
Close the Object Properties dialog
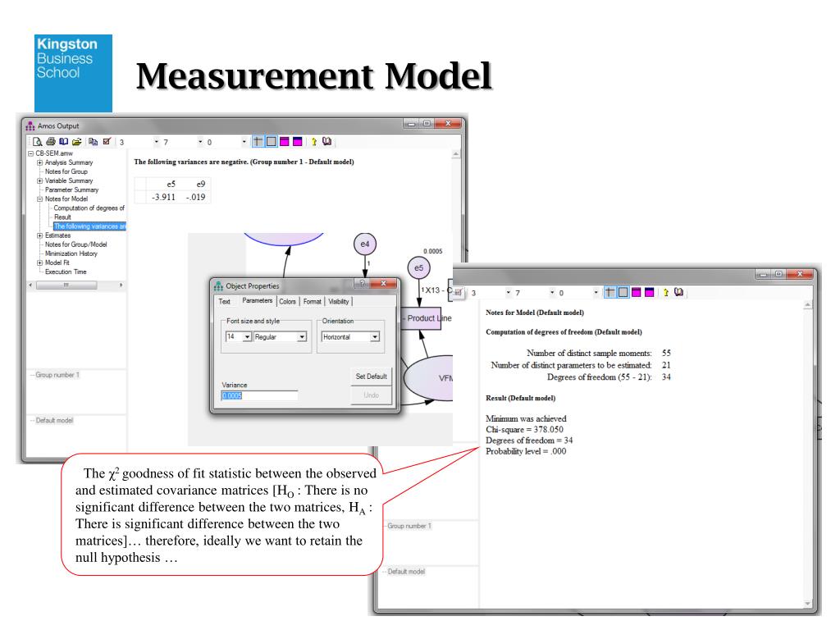pyautogui.click(x=384, y=283)
